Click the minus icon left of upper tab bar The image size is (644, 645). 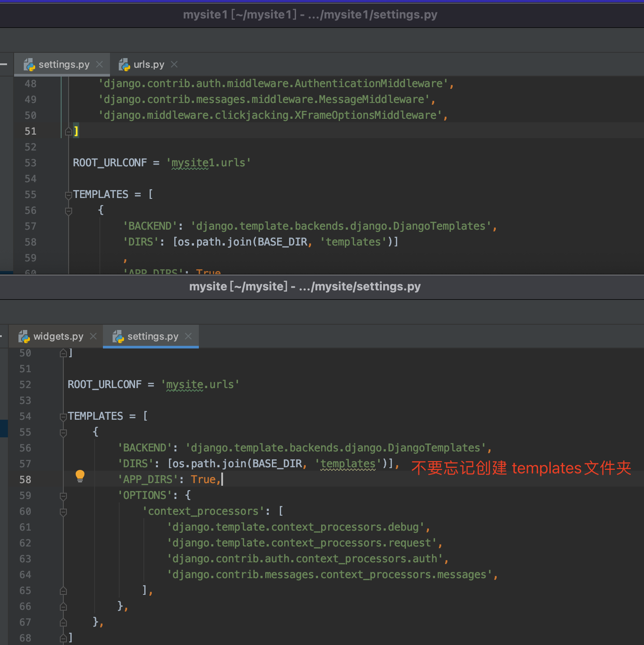(4, 64)
